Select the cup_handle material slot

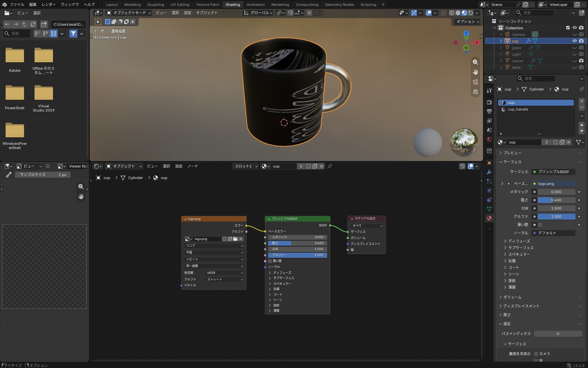(536, 109)
